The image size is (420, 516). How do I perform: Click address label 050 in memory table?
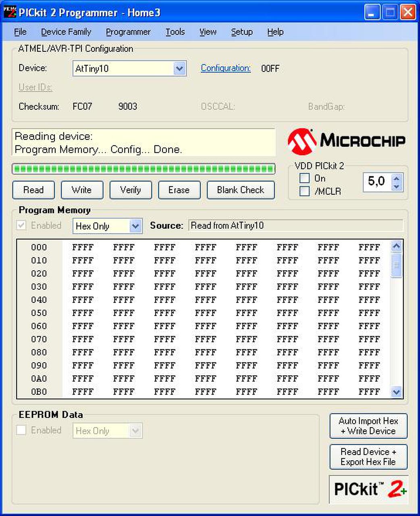[x=39, y=313]
